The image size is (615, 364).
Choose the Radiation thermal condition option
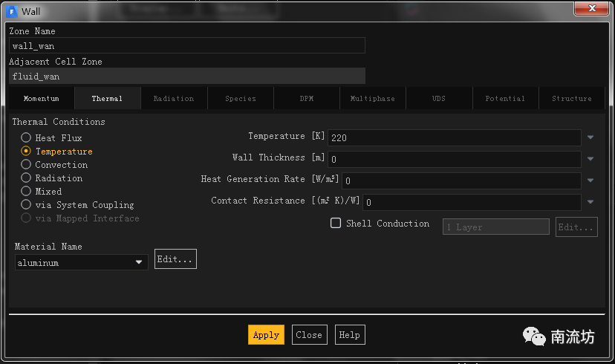pyautogui.click(x=26, y=178)
